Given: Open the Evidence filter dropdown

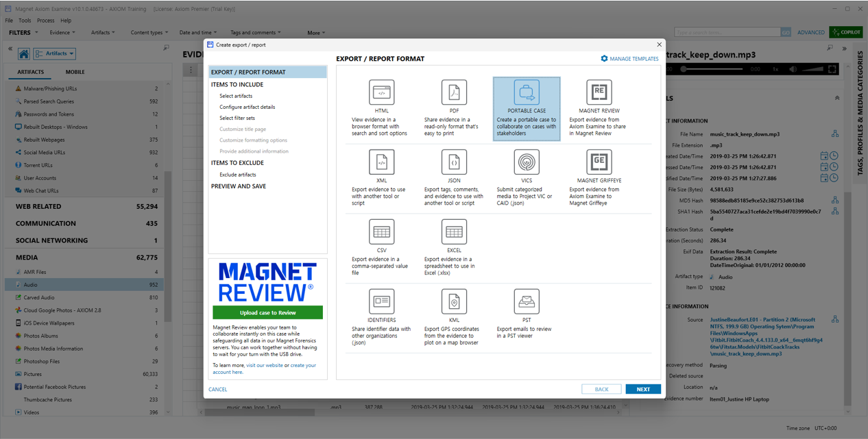Looking at the screenshot, I should click(62, 32).
